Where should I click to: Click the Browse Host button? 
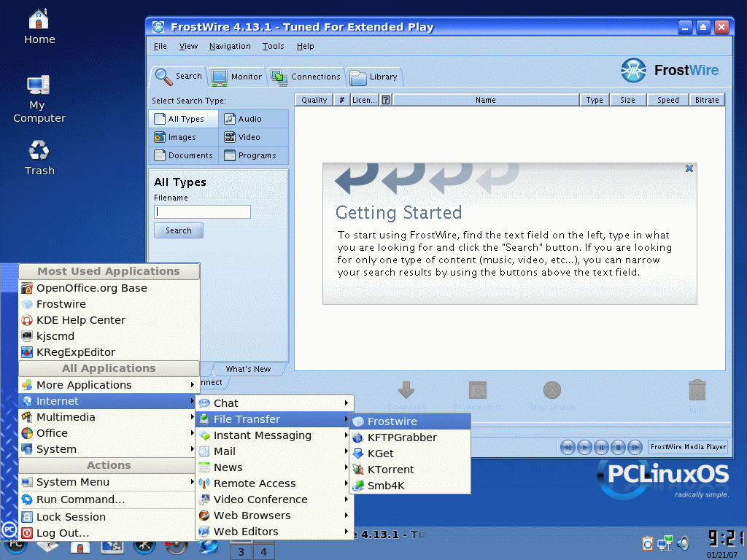(x=477, y=395)
